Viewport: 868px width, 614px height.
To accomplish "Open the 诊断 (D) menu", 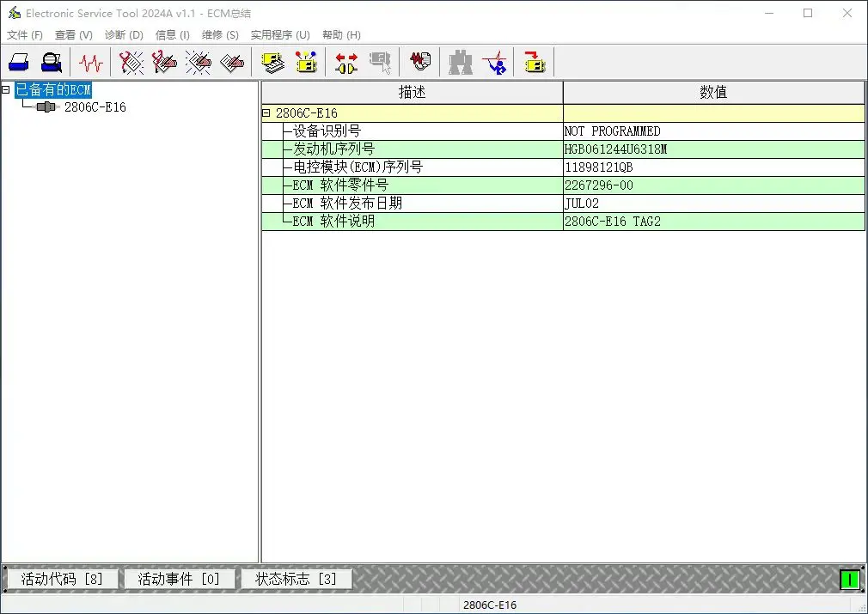I will point(124,35).
